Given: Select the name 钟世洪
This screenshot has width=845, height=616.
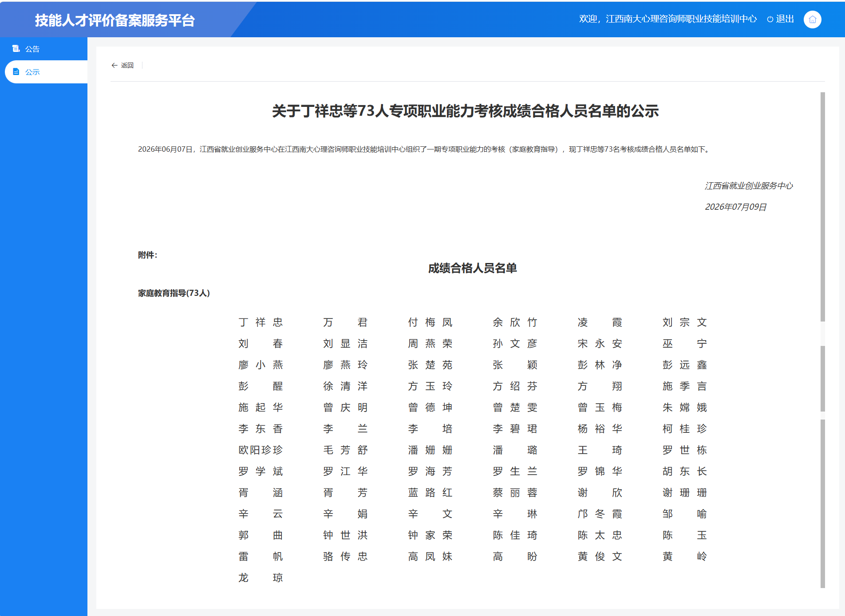Looking at the screenshot, I should (345, 535).
